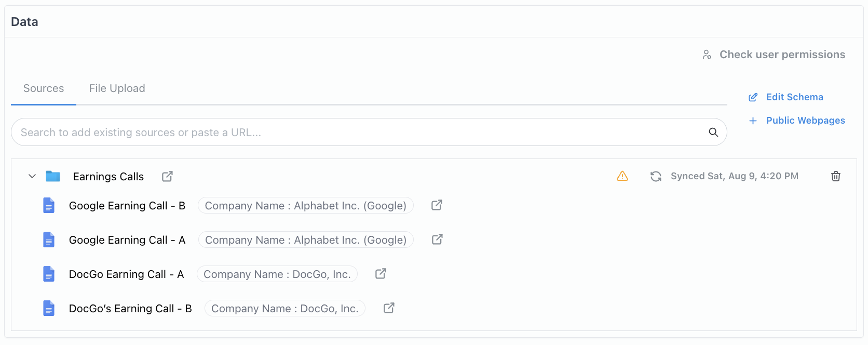Add Public Webpages
Screen dimensions: 868x345
click(x=805, y=121)
